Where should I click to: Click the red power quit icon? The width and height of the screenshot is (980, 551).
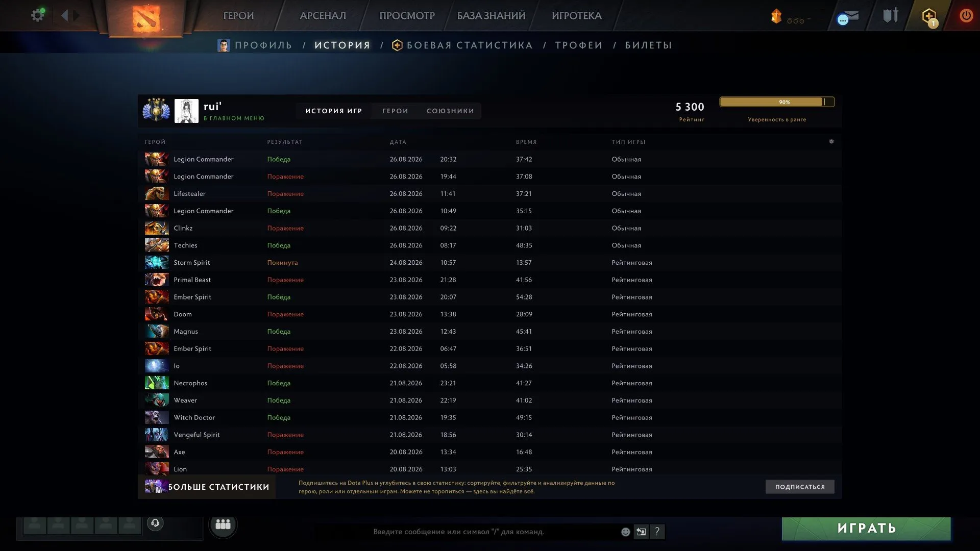click(x=966, y=15)
